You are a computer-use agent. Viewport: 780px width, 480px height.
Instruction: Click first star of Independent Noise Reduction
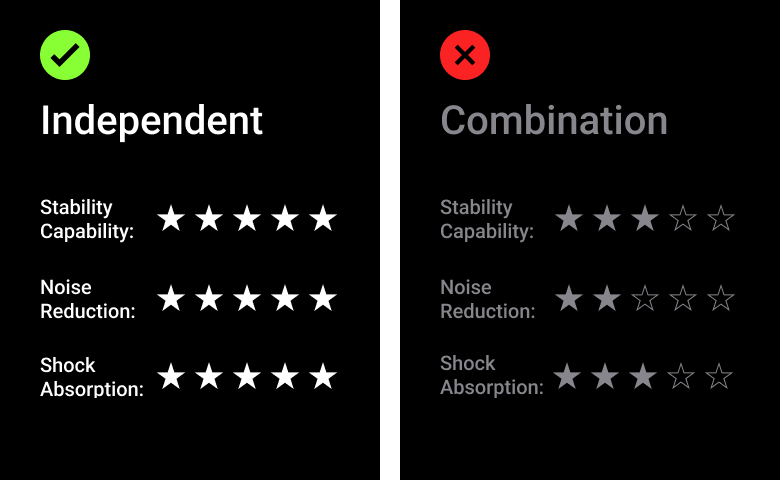click(171, 298)
